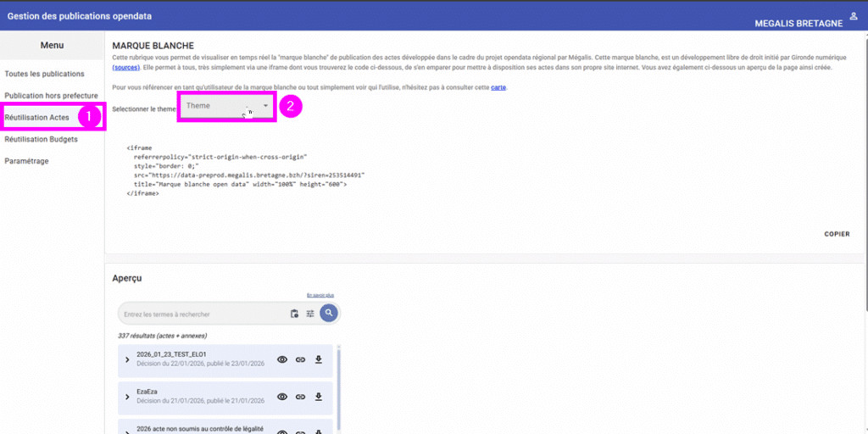Screen dimensions: 868x434
Task: Download the 2026_01_23_TEST_ELO1 document
Action: click(319, 359)
